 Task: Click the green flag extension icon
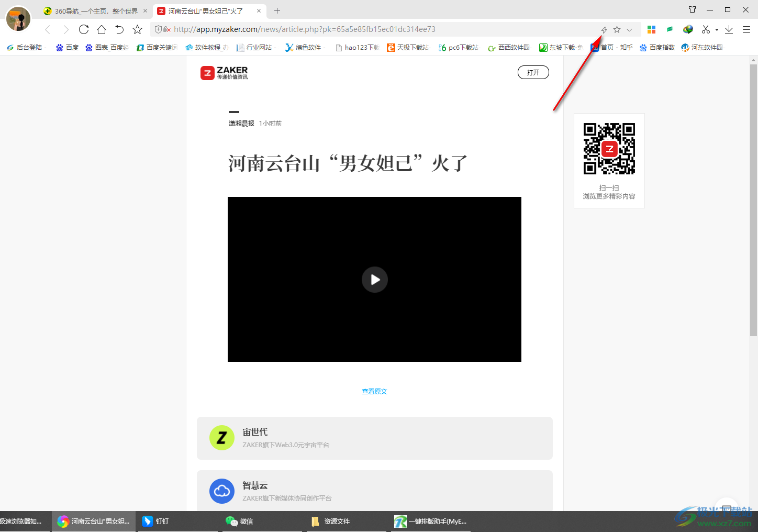pyautogui.click(x=670, y=29)
